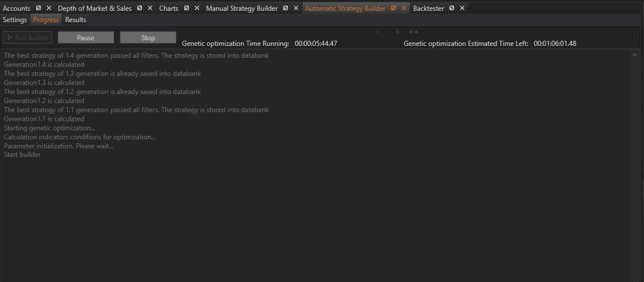Open the Depth of Market & Sales tab
This screenshot has height=282, width=644.
(94, 8)
